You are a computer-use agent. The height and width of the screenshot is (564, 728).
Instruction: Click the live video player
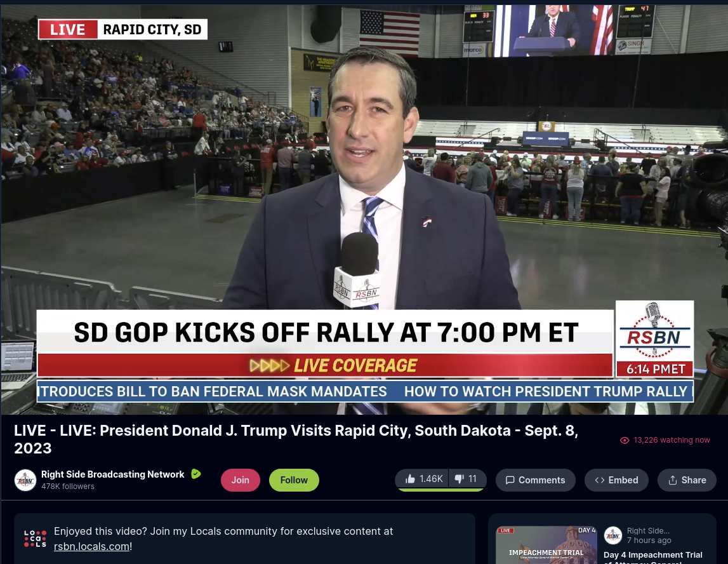364,210
